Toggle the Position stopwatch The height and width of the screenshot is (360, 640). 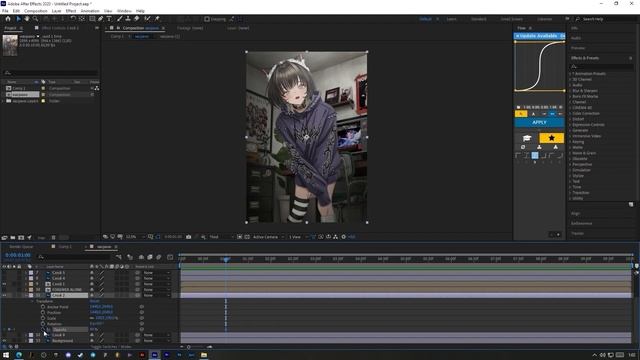[43, 312]
